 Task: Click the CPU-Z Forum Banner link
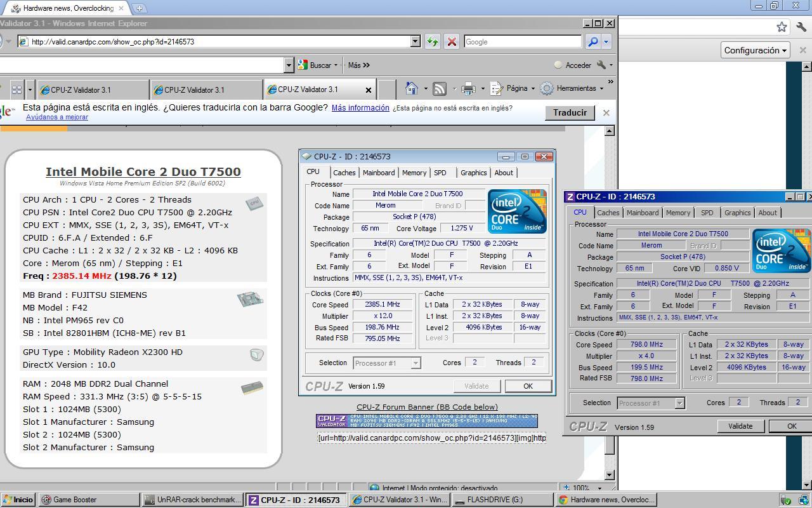(427, 406)
